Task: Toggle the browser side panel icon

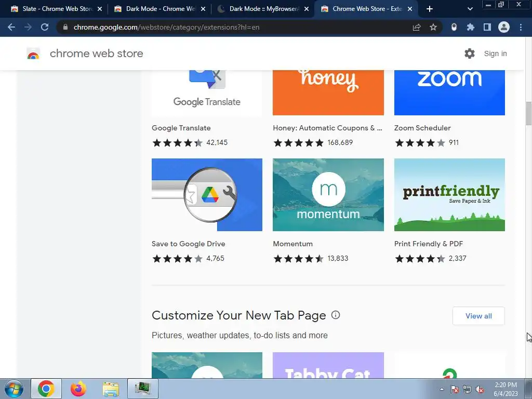Action: 487,27
